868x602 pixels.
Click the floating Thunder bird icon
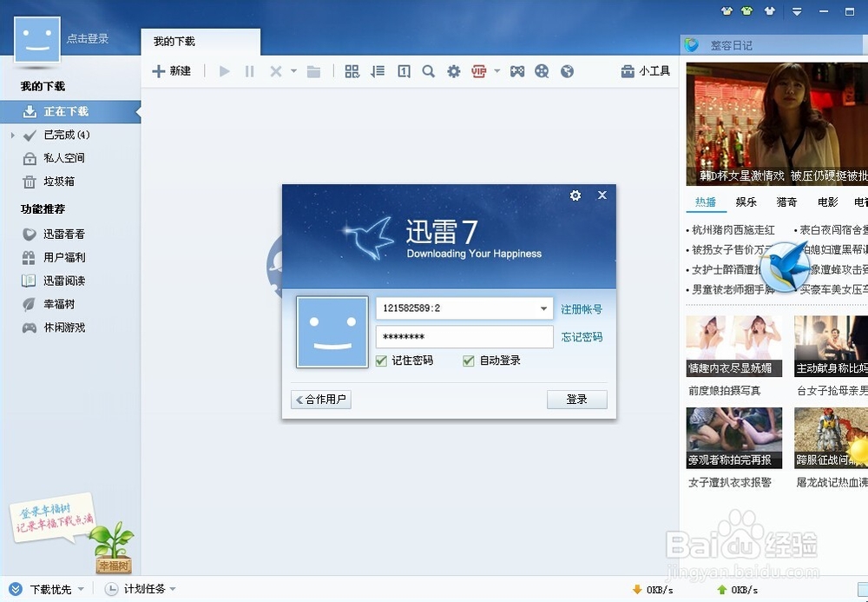785,267
